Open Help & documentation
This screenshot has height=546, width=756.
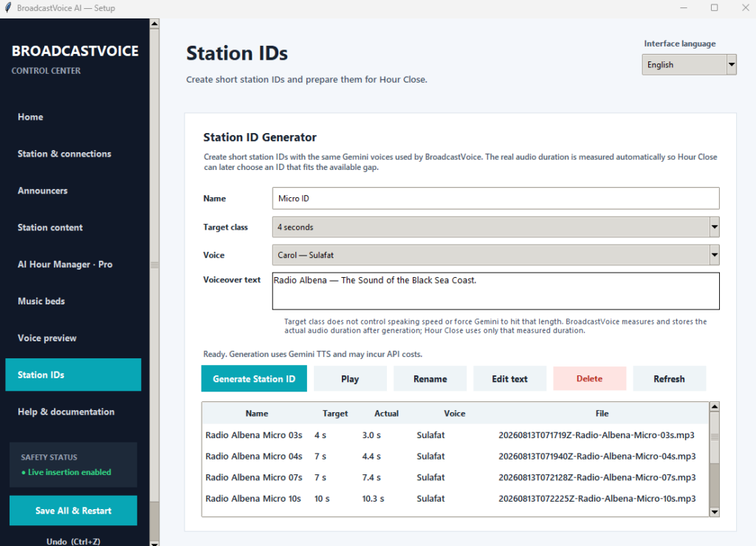pos(73,412)
